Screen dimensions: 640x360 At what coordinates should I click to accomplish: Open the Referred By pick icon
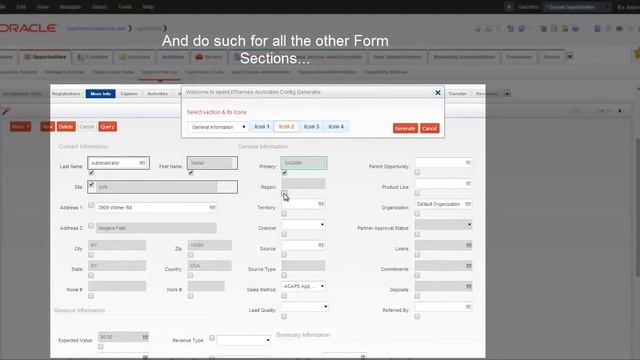pos(468,307)
